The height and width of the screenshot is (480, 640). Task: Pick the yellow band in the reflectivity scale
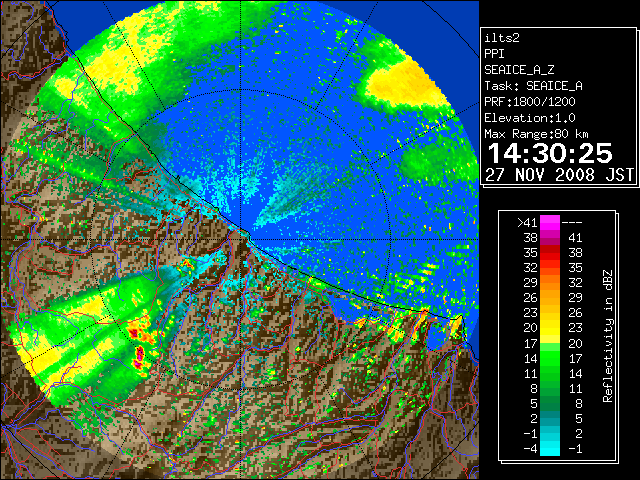550,329
